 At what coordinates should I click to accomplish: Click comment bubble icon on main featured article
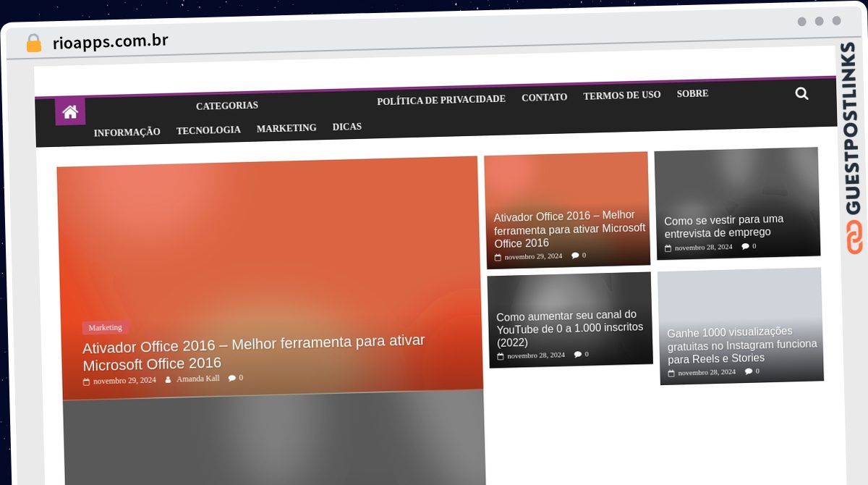(231, 378)
